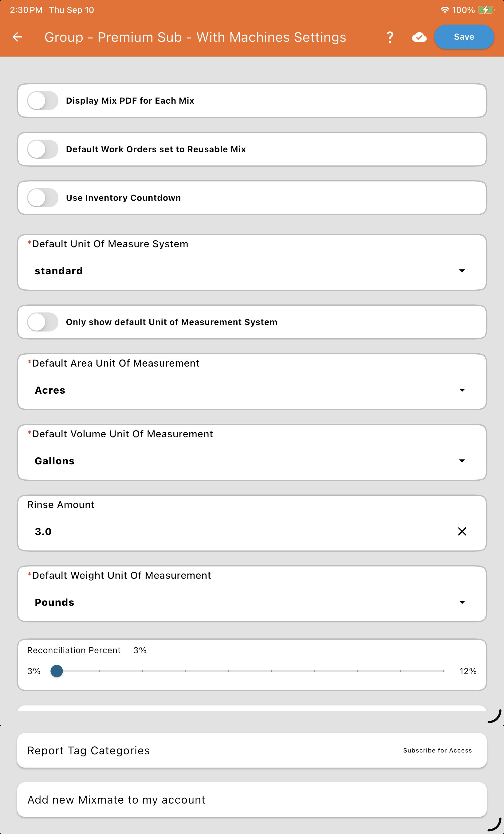504x834 pixels.
Task: Expand Default Weight Unit dropdown showing Pounds
Action: 252,594
